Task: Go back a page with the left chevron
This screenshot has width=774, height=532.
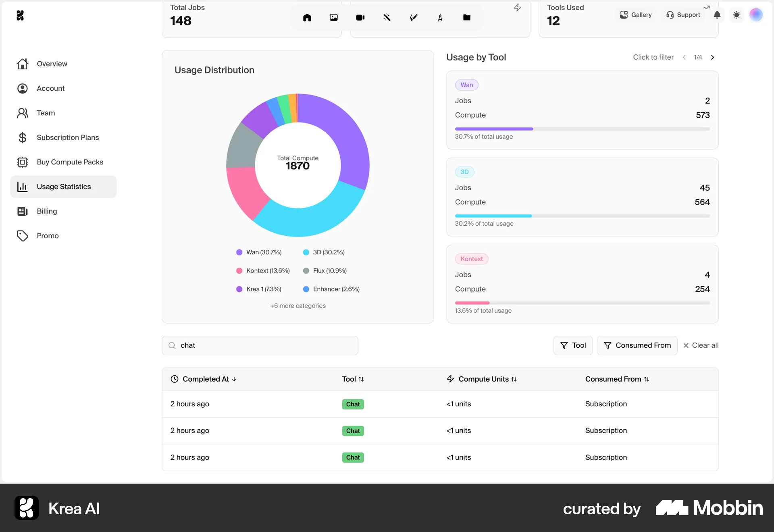Action: 684,57
